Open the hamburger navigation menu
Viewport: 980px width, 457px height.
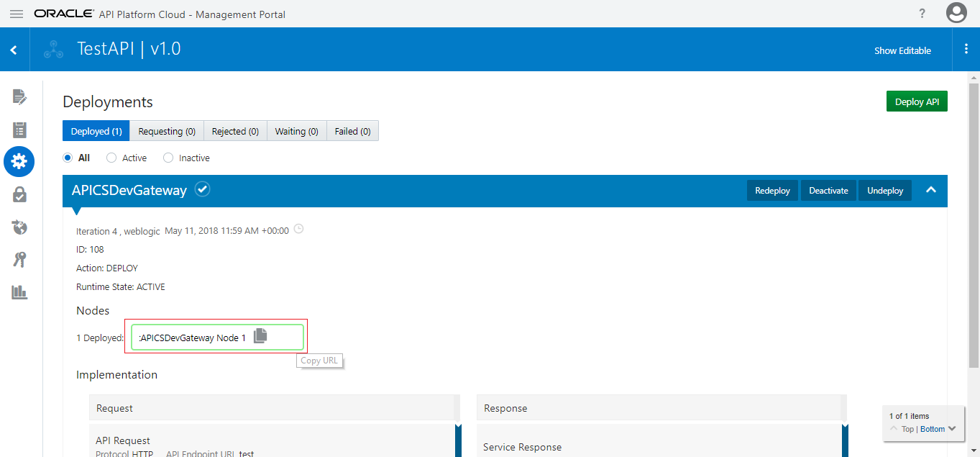point(16,14)
